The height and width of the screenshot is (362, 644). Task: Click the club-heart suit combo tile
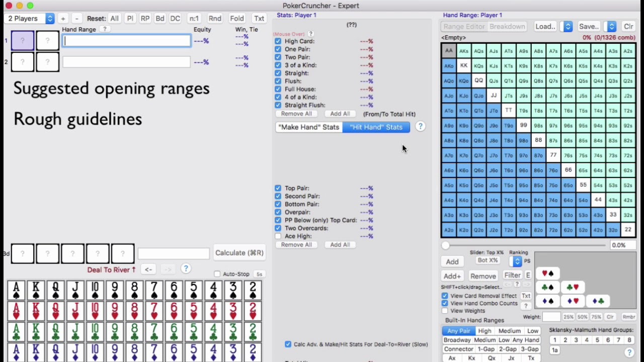572,288
